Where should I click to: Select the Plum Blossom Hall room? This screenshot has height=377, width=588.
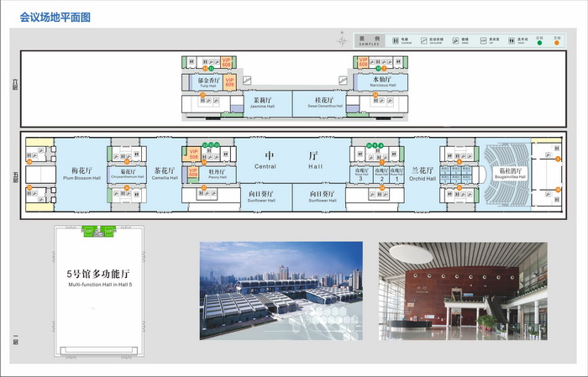tap(82, 175)
